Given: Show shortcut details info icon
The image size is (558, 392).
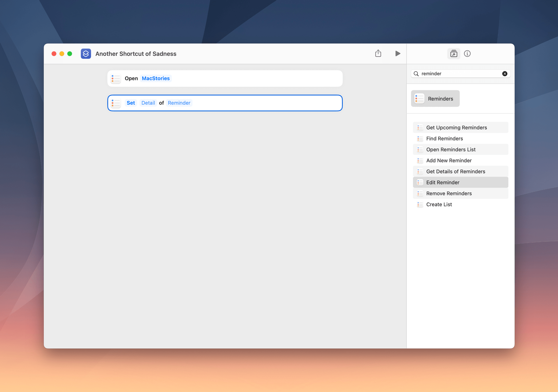Looking at the screenshot, I should click(467, 54).
